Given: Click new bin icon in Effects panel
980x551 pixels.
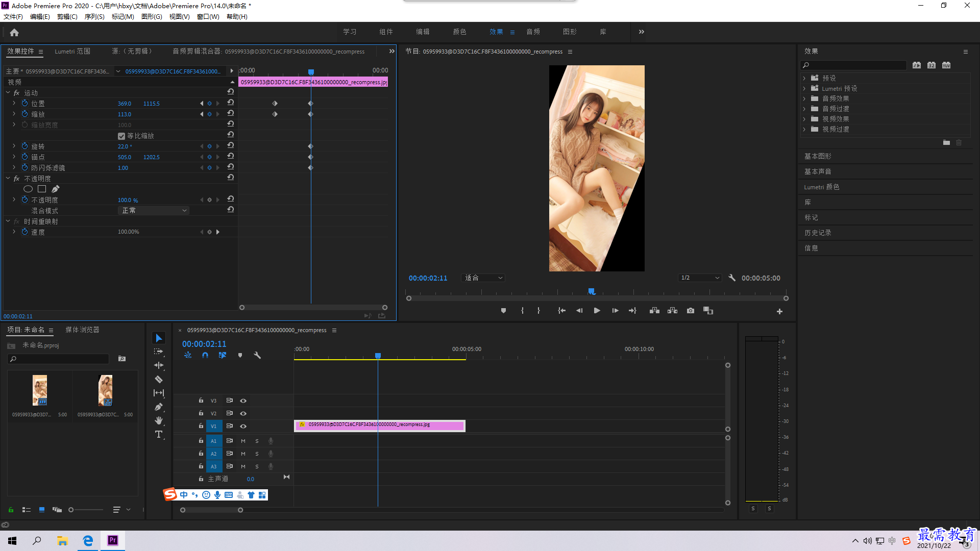Looking at the screenshot, I should [x=946, y=143].
